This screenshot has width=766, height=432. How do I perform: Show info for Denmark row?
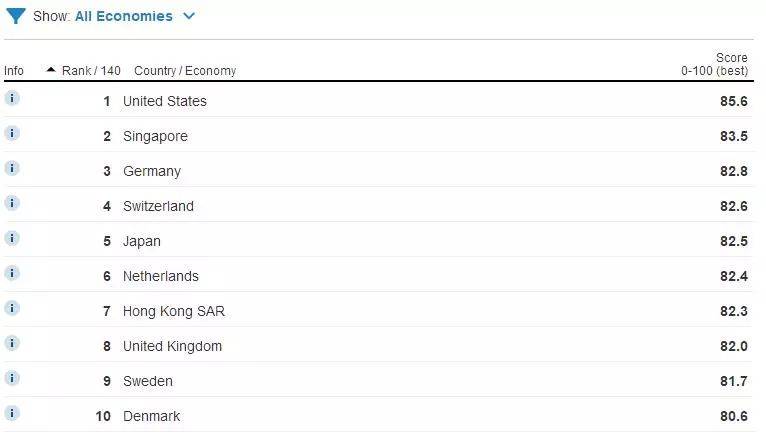click(x=12, y=413)
